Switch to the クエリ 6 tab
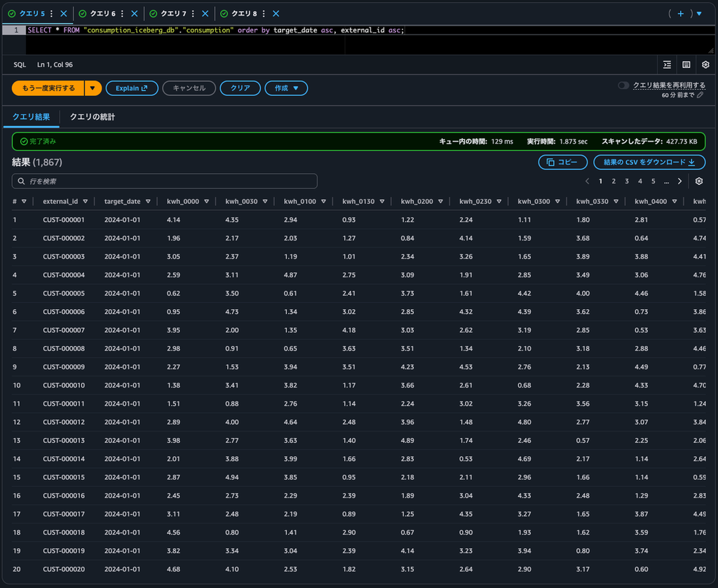 [102, 14]
